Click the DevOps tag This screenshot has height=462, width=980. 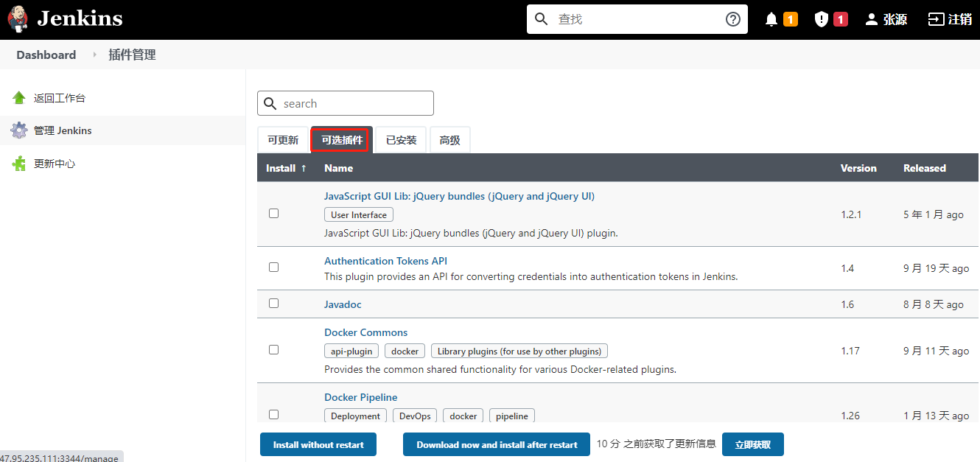coord(415,416)
